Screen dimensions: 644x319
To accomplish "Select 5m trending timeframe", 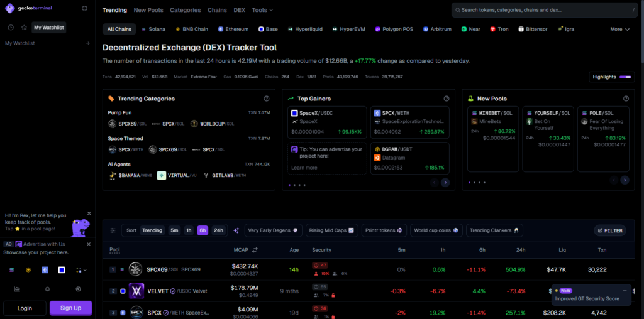I will (174, 230).
